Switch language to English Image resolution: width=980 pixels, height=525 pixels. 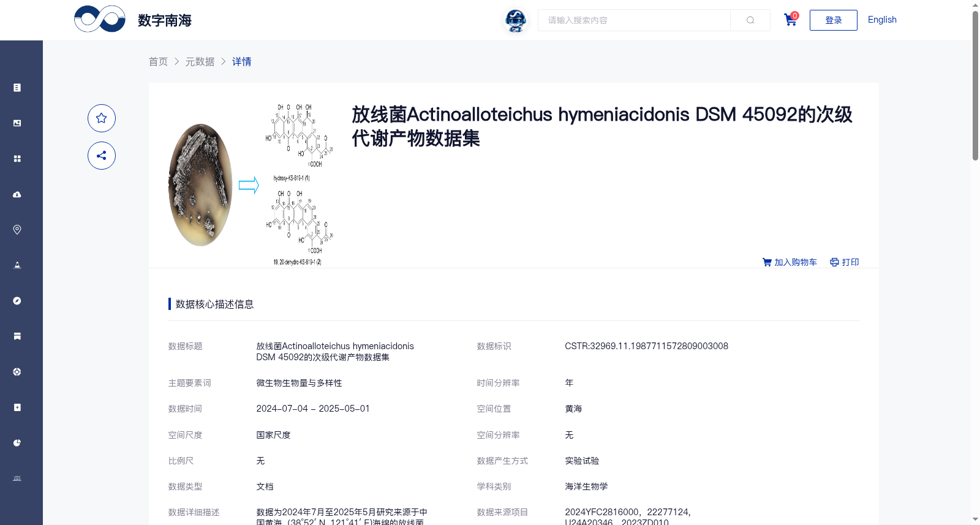pyautogui.click(x=882, y=20)
